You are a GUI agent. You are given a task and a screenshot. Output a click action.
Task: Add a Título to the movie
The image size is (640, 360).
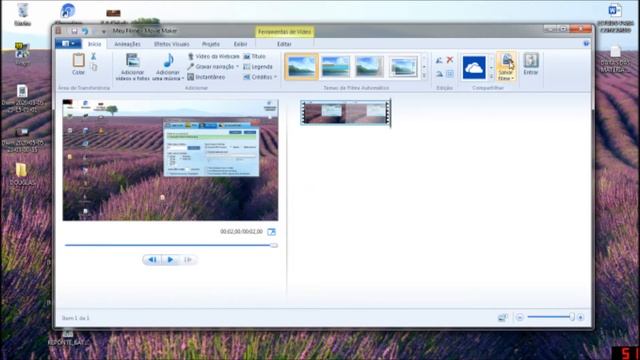click(254, 56)
